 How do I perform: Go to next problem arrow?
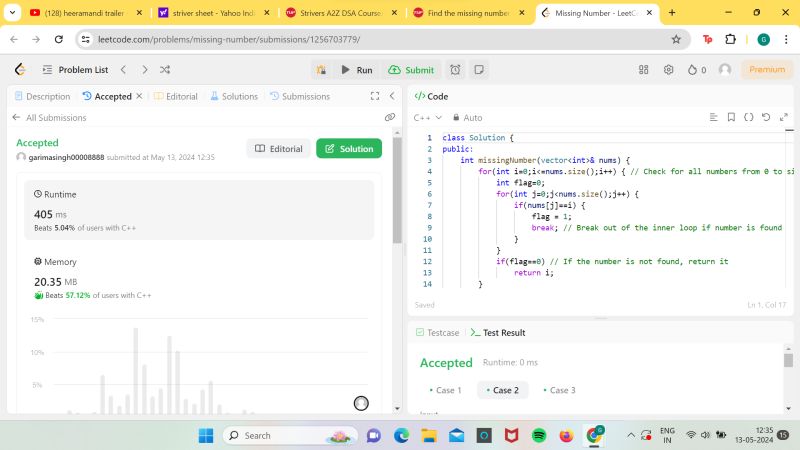pyautogui.click(x=145, y=70)
